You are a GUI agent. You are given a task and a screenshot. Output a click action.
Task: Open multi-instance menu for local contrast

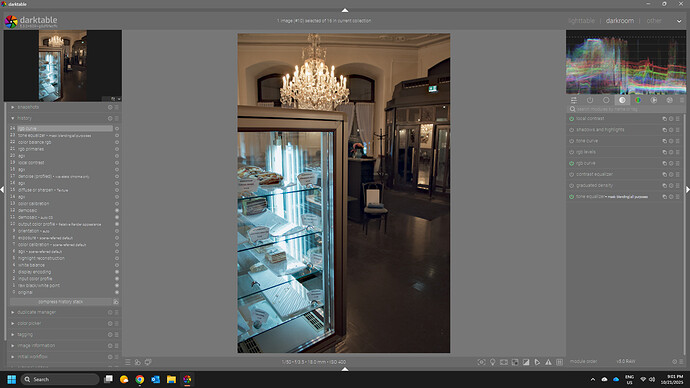[664, 119]
